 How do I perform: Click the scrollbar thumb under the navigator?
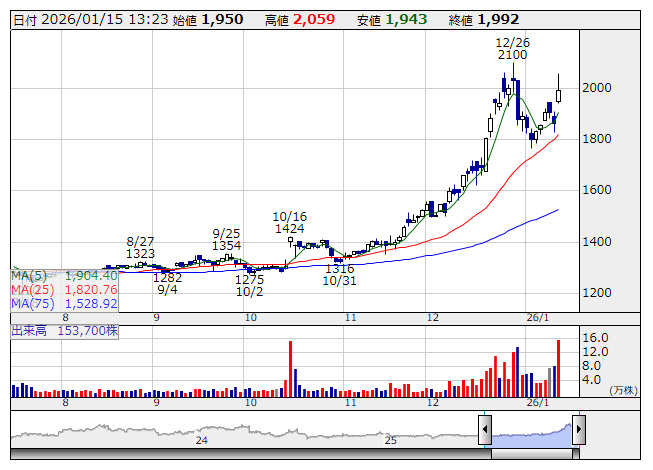point(531,453)
